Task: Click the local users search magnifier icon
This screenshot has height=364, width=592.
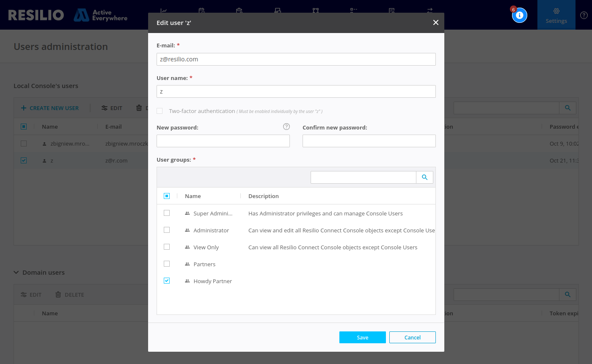Action: pyautogui.click(x=567, y=108)
